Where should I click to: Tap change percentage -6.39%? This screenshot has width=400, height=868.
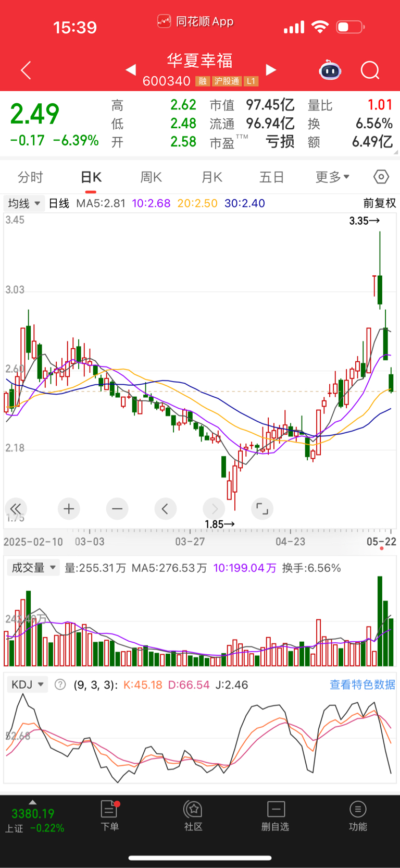76,140
